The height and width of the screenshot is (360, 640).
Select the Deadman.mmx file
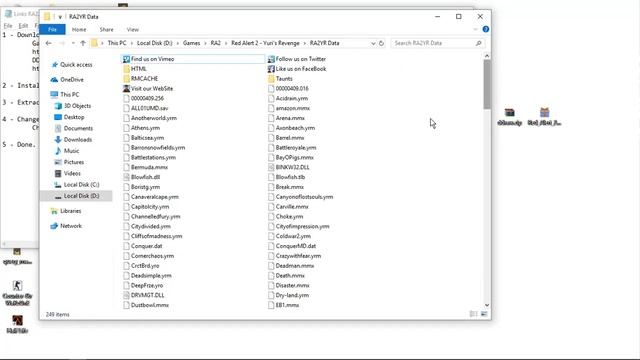coord(291,265)
